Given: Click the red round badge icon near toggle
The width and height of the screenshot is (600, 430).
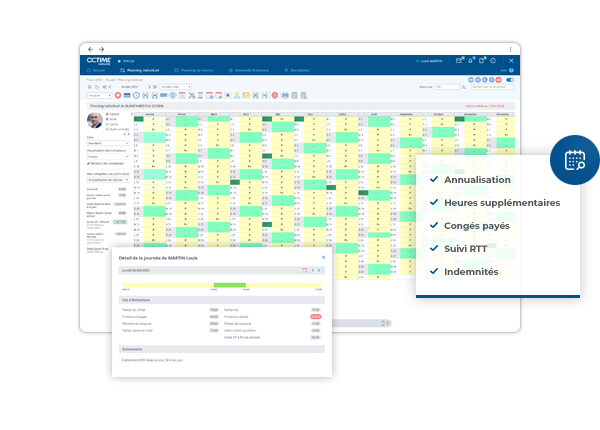Looking at the screenshot, I should (499, 80).
